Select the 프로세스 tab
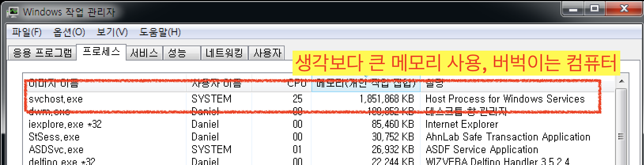Image resolution: width=644 pixels, height=165 pixels. point(101,51)
